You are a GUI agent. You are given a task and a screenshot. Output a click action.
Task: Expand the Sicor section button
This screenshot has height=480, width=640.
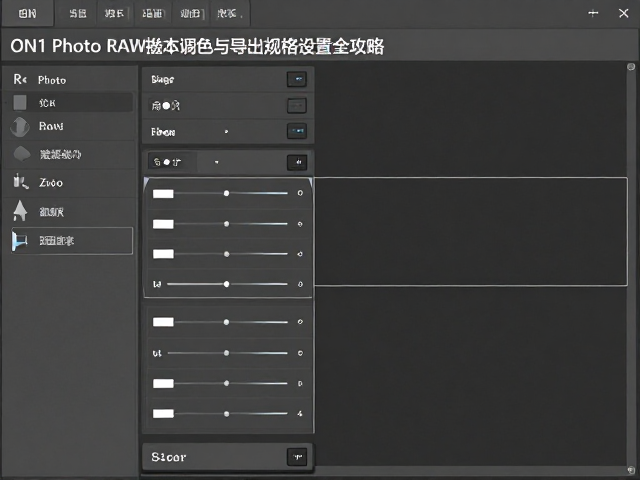point(297,457)
